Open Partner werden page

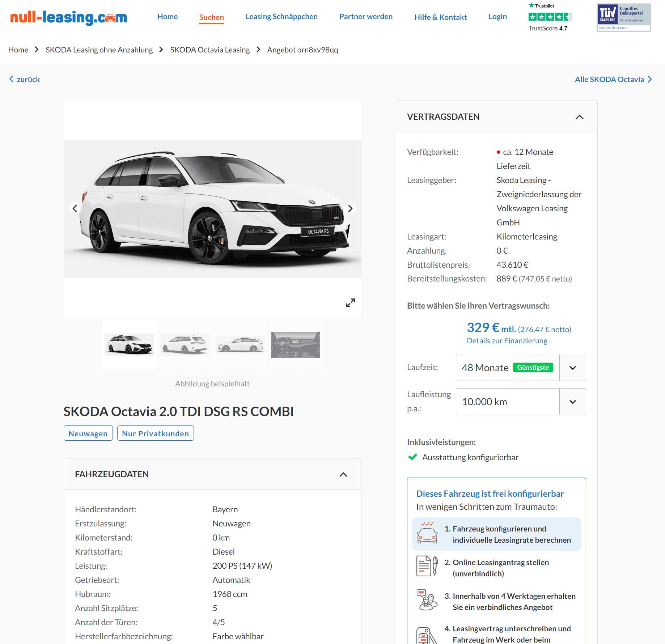pyautogui.click(x=366, y=17)
